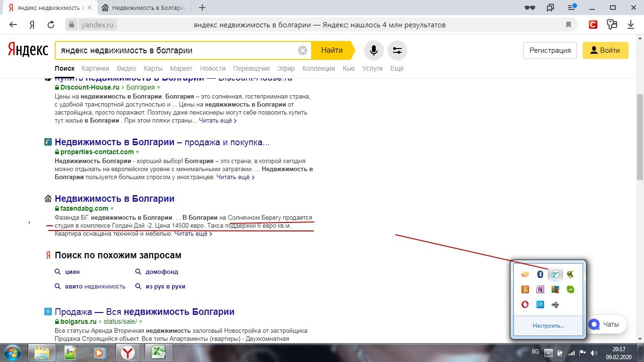Image resolution: width=644 pixels, height=362 pixels.
Task: Bookmark this page with the bookmark flag
Action: tap(569, 25)
